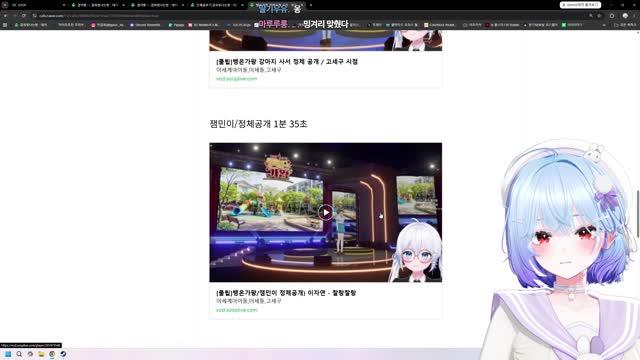Open a new browser tab

pos(311,5)
